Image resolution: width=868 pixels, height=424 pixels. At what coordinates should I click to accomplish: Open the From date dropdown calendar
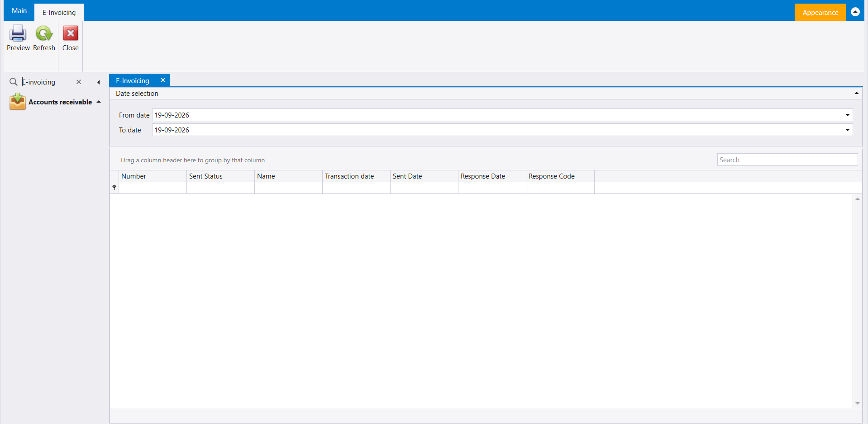(848, 115)
